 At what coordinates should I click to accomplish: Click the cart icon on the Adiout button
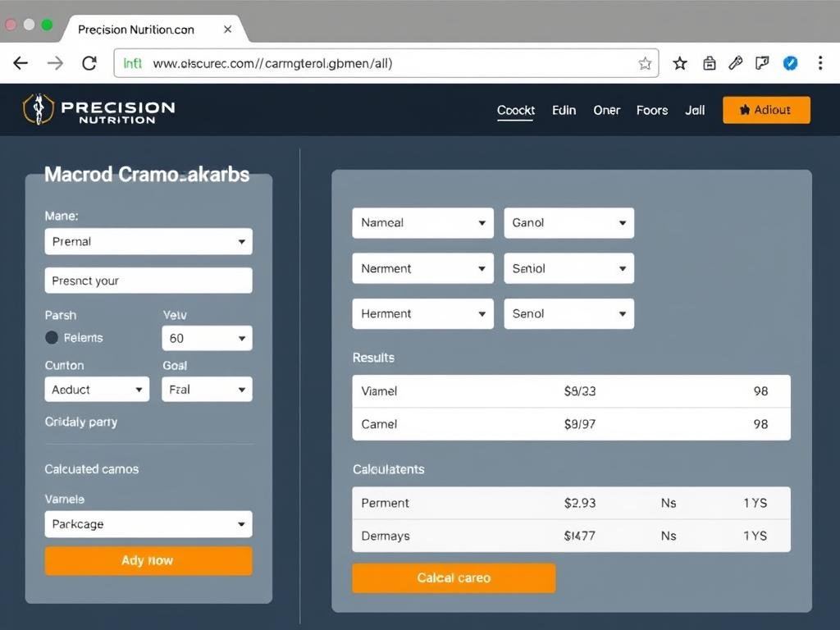click(745, 109)
